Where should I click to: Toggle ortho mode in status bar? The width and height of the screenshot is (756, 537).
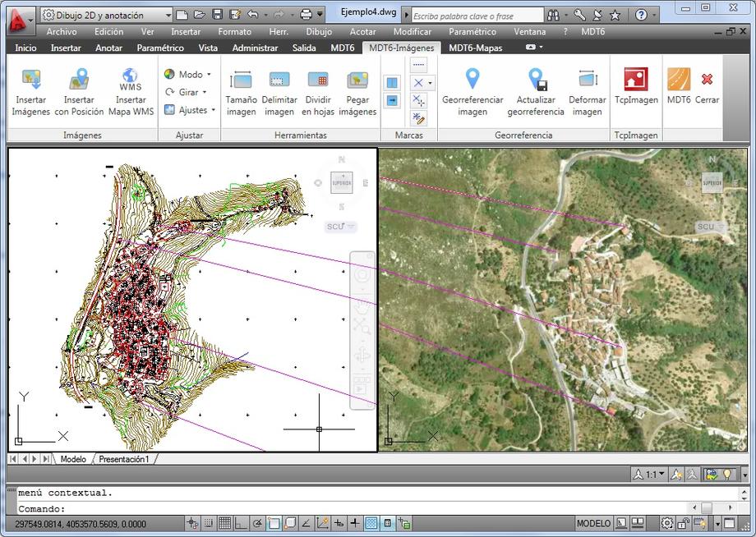click(x=239, y=523)
